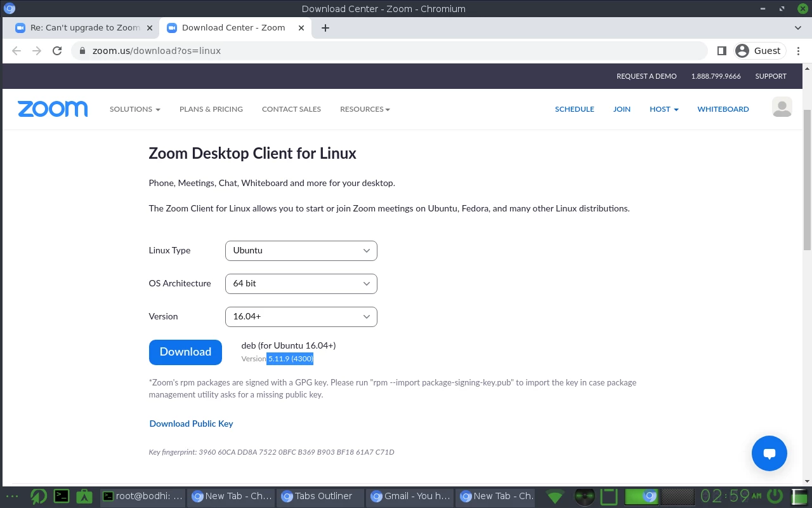Click the 'Zoom Desktop Client for Linux' heading
This screenshot has width=812, height=508.
coord(252,153)
